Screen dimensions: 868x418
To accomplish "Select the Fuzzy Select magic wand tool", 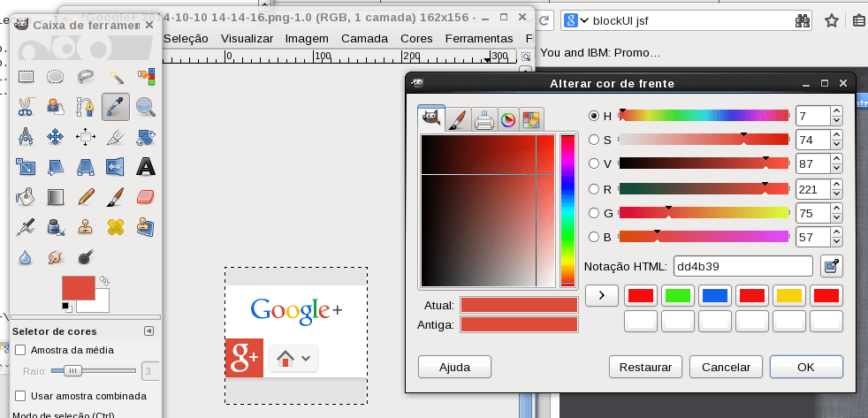I will (116, 76).
